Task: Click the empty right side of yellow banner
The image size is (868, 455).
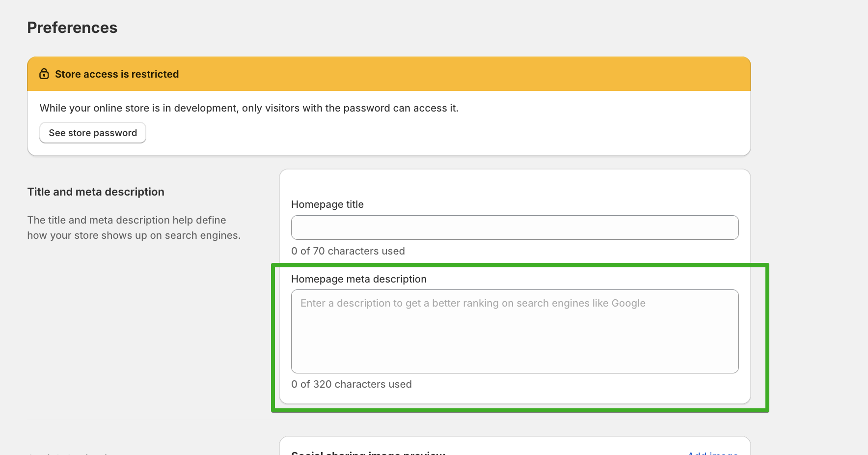Action: click(540, 74)
